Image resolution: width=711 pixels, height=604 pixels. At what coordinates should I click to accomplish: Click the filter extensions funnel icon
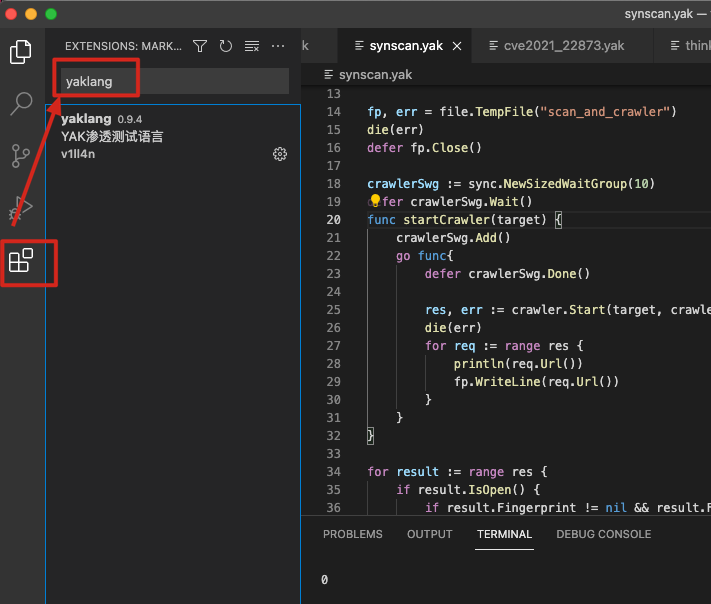click(x=200, y=46)
